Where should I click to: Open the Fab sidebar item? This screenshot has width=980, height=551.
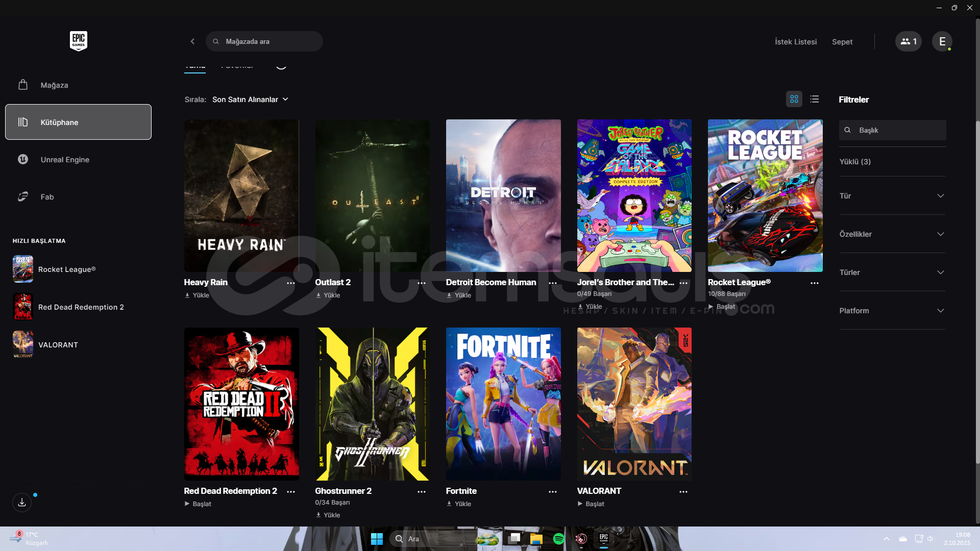pos(47,197)
